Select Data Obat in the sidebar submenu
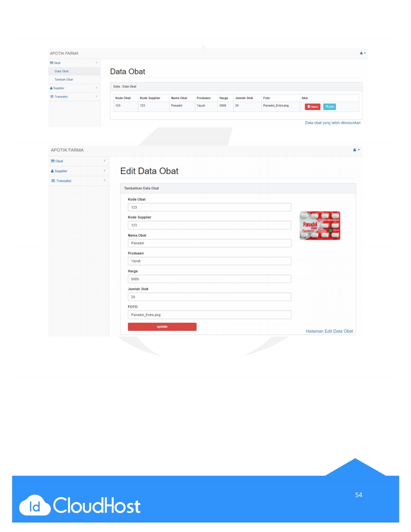 click(61, 71)
